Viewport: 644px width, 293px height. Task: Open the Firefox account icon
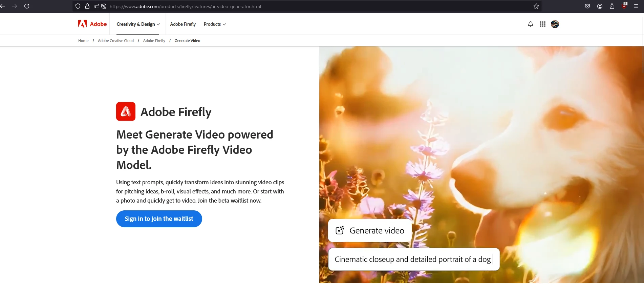(600, 6)
